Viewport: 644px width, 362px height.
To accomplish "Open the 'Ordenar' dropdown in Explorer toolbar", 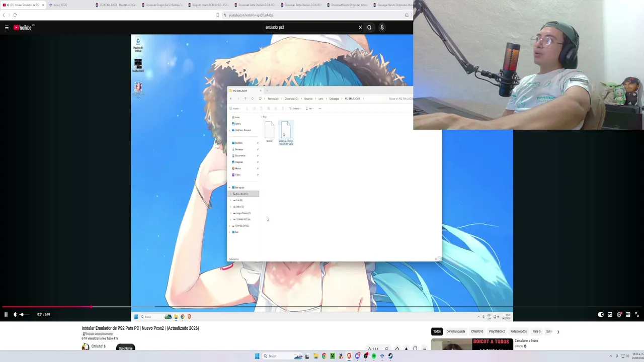I will click(294, 109).
